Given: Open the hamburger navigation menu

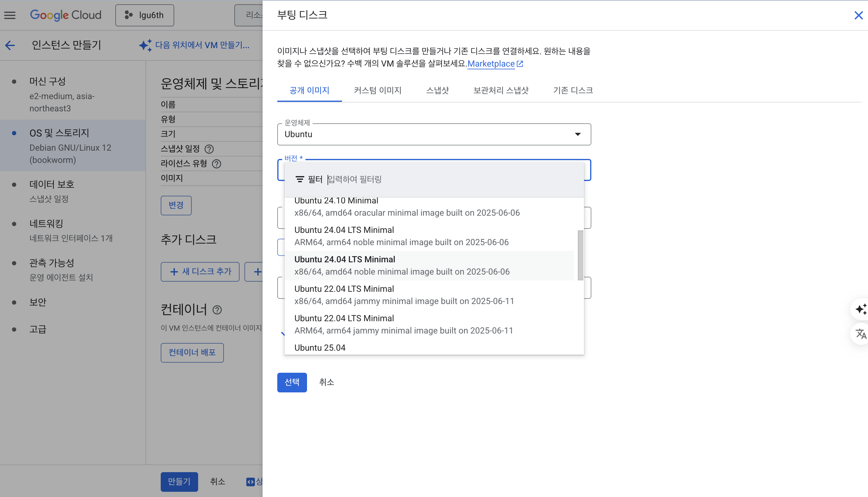Looking at the screenshot, I should point(10,15).
